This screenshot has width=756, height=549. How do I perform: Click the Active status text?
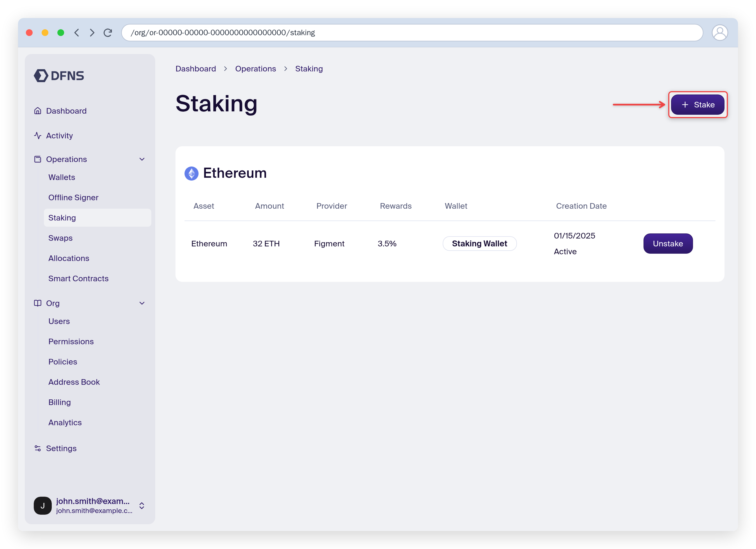(565, 251)
